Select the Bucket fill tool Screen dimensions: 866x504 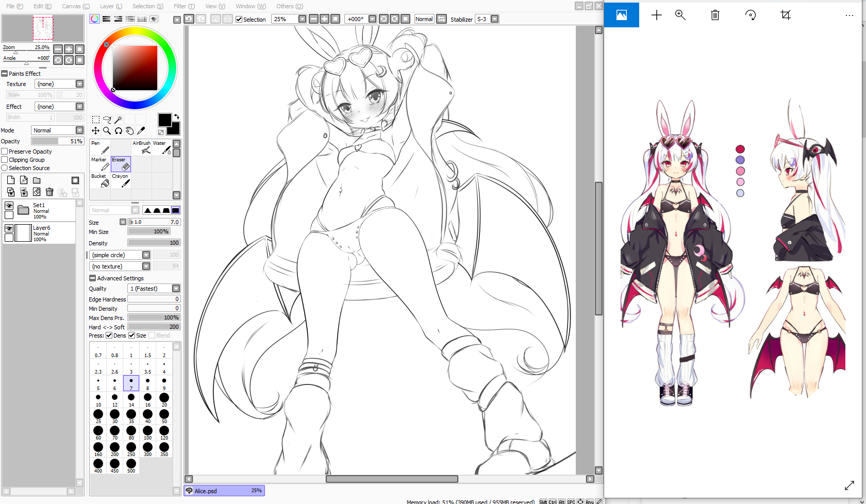pos(101,181)
